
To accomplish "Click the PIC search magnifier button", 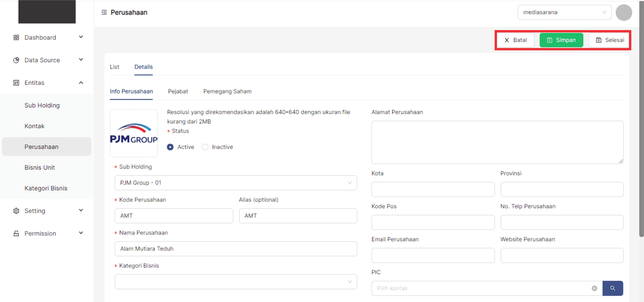I will (x=612, y=288).
